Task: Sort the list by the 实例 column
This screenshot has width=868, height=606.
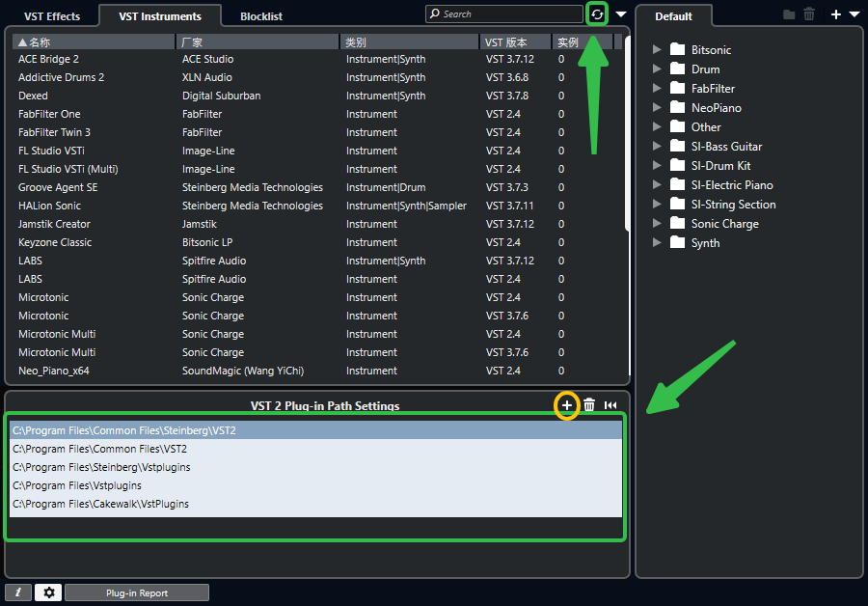Action: pos(583,42)
